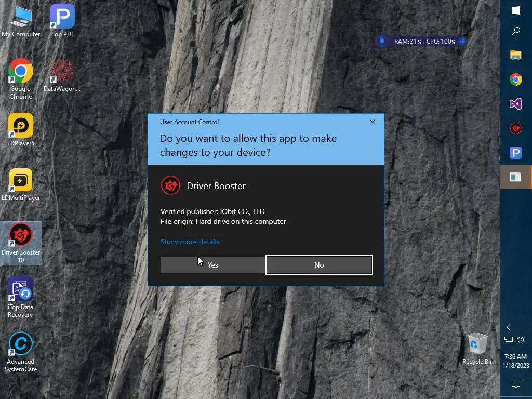The image size is (532, 399).
Task: Click the arrow on the RAM/CPU widget
Action: [x=462, y=42]
